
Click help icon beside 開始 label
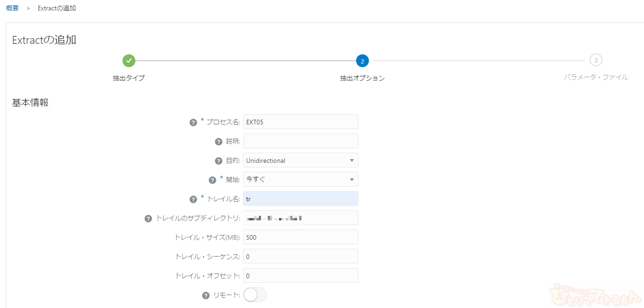[x=213, y=180]
